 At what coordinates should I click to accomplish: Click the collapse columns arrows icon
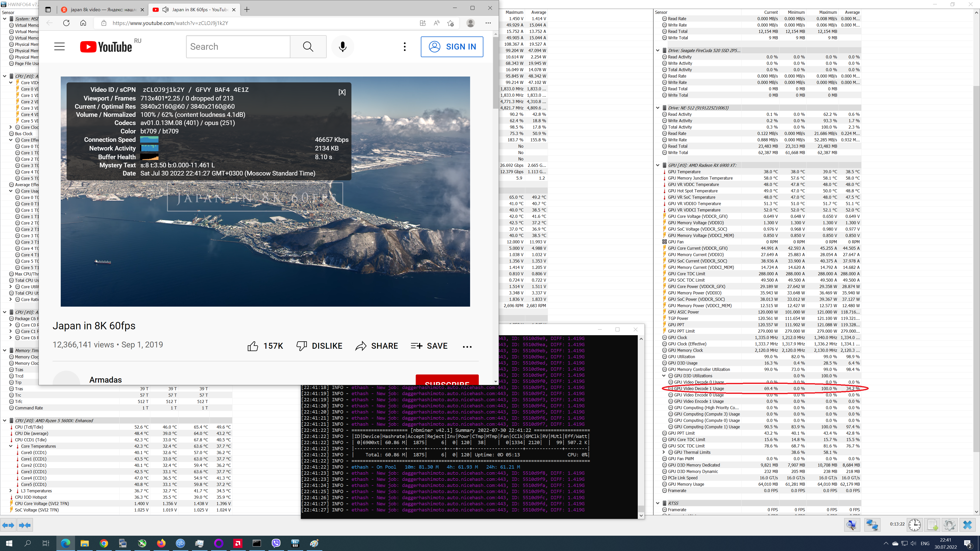coord(25,525)
